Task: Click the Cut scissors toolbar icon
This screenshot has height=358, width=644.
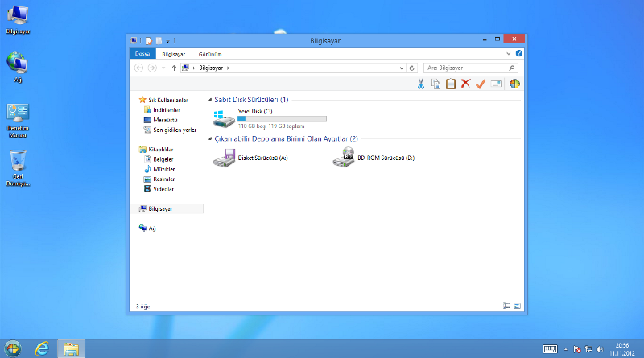Action: [x=420, y=84]
